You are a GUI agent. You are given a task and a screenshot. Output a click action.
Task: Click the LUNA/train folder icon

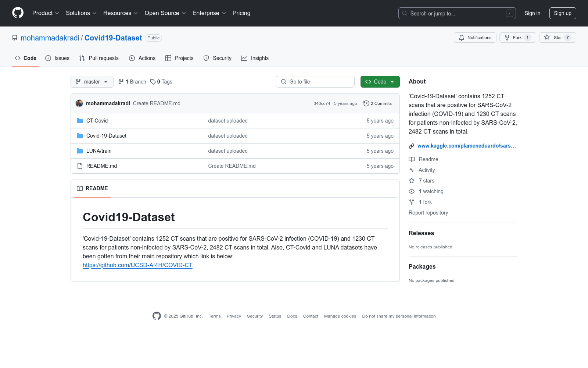pos(80,151)
